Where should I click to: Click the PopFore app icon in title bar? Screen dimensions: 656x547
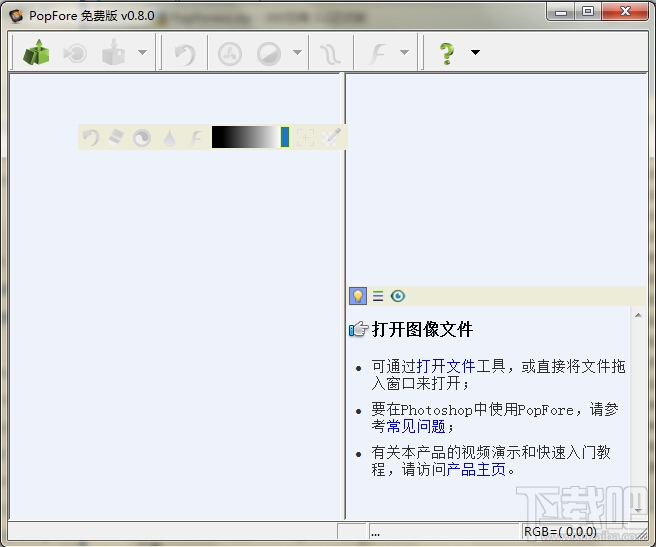pyautogui.click(x=16, y=16)
